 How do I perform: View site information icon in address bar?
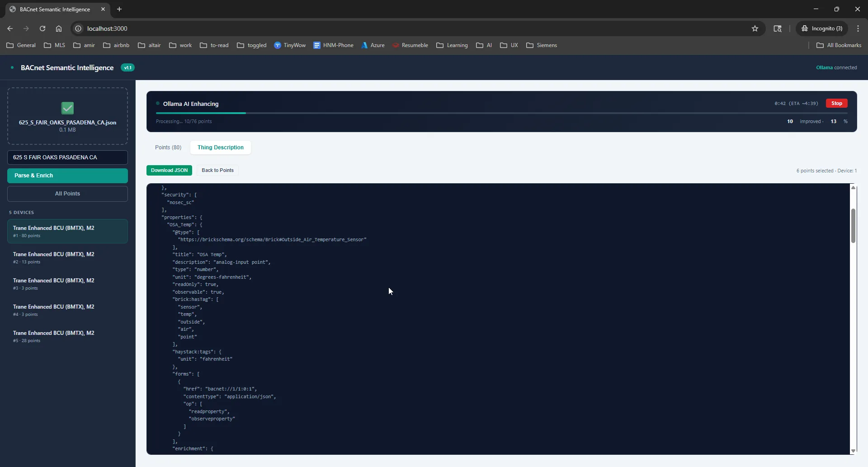click(x=78, y=29)
